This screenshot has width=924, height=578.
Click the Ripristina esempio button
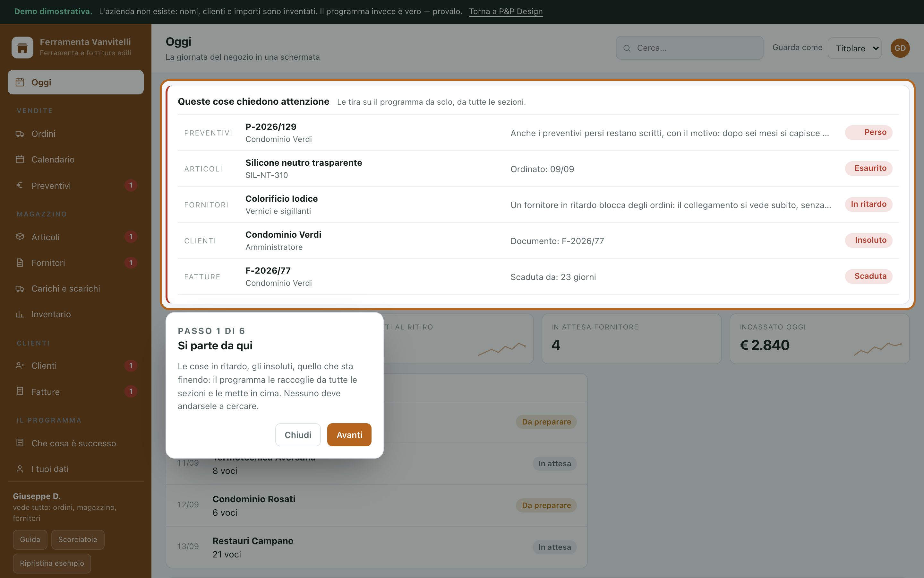52,563
